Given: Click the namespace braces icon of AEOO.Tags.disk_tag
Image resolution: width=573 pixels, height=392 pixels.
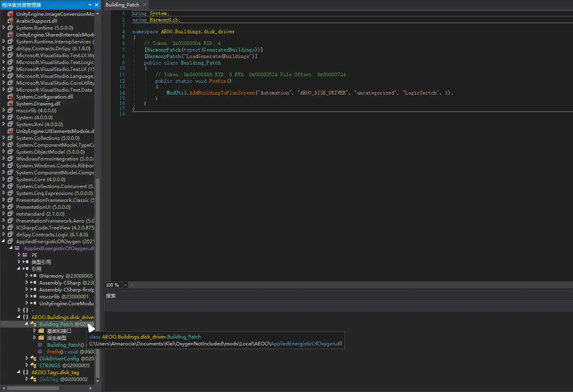Looking at the screenshot, I should pos(26,372).
